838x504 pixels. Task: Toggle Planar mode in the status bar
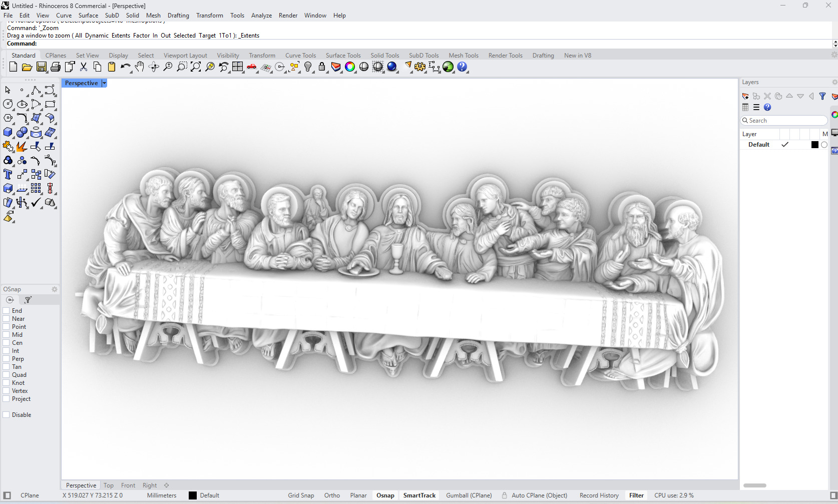[x=358, y=495]
